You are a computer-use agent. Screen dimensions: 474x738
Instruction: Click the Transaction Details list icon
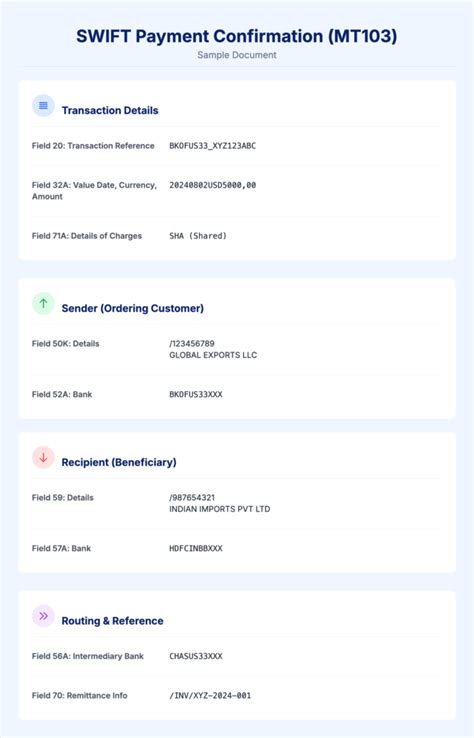[43, 106]
